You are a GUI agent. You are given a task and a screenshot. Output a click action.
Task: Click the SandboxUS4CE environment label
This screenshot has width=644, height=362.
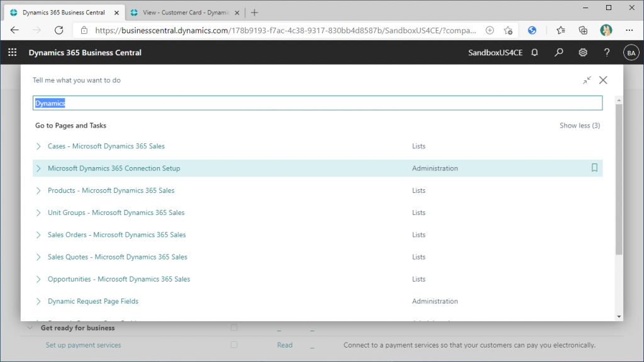tap(496, 53)
